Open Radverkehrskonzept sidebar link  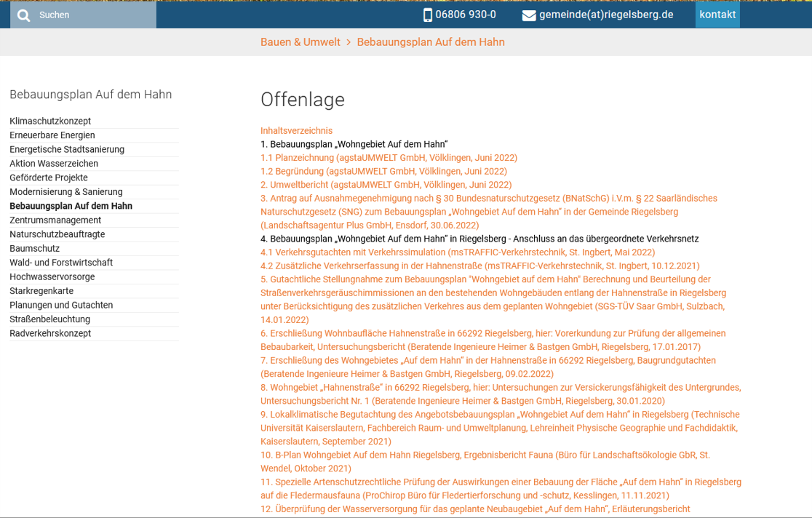tap(50, 333)
